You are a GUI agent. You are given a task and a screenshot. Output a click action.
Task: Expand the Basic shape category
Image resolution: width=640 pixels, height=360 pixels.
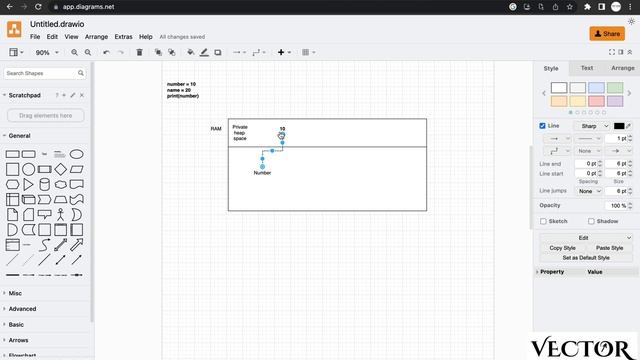point(16,324)
